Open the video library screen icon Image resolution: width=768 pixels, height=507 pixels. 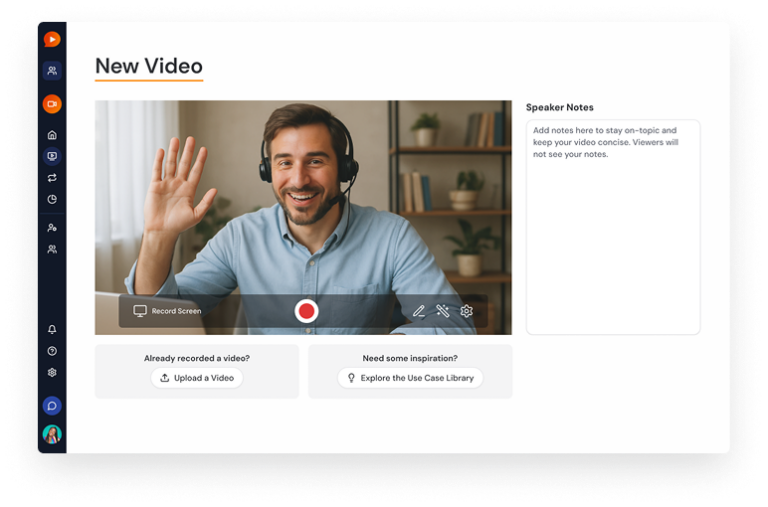tap(52, 156)
